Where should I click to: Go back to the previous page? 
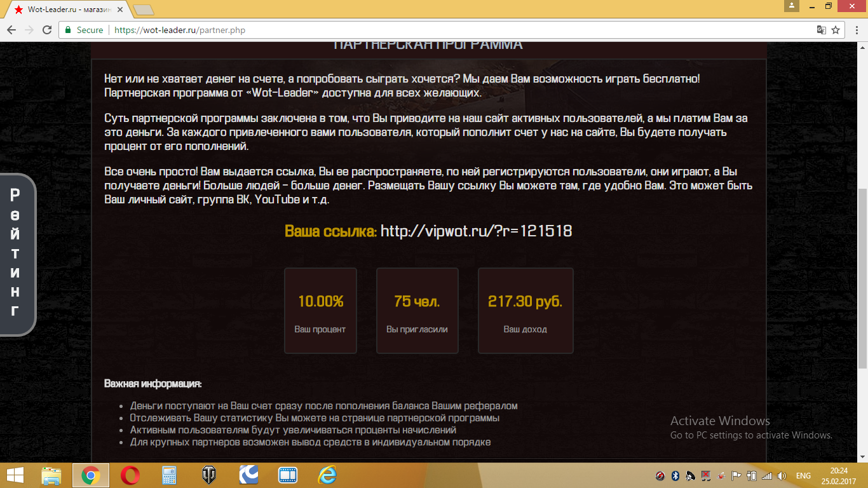pyautogui.click(x=11, y=30)
